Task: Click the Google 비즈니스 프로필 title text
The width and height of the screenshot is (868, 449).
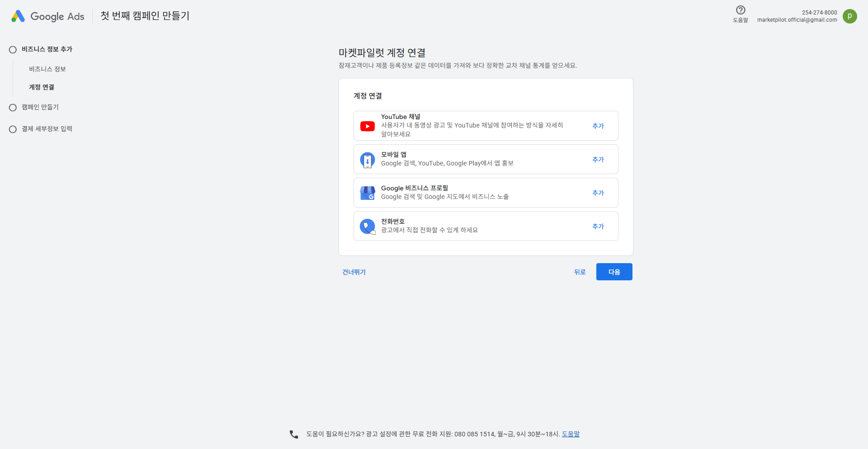Action: [x=415, y=188]
